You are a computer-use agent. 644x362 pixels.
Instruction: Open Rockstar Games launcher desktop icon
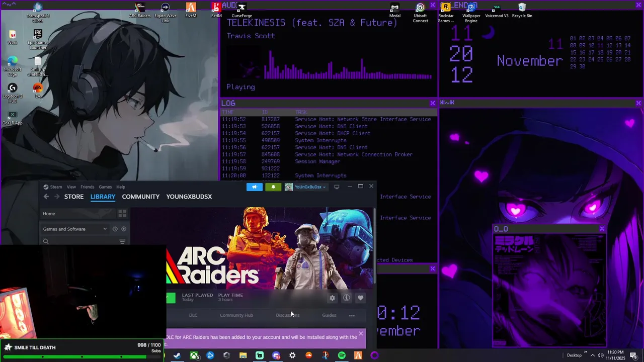pos(446,12)
